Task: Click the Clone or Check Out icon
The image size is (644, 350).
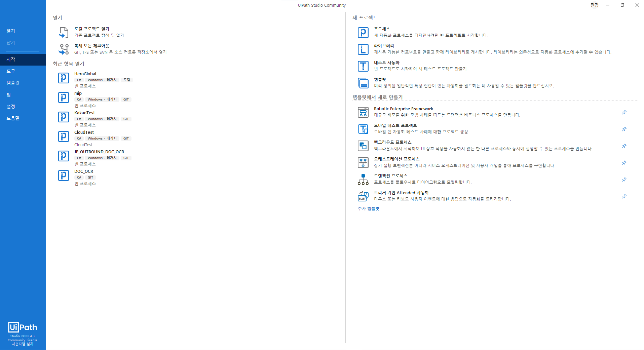Action: 64,49
